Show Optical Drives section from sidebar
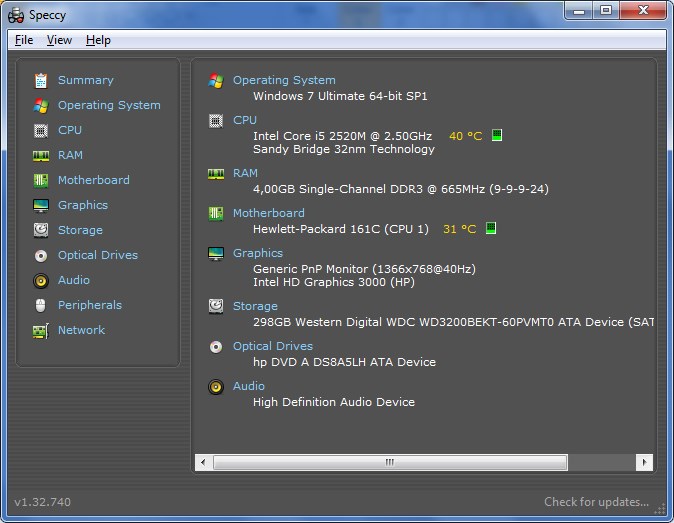674x523 pixels. 98,255
